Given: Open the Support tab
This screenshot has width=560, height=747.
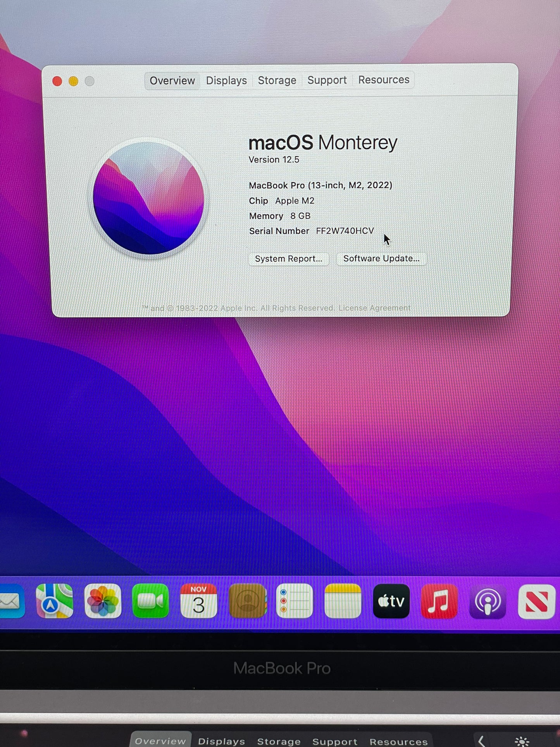Looking at the screenshot, I should coord(327,80).
